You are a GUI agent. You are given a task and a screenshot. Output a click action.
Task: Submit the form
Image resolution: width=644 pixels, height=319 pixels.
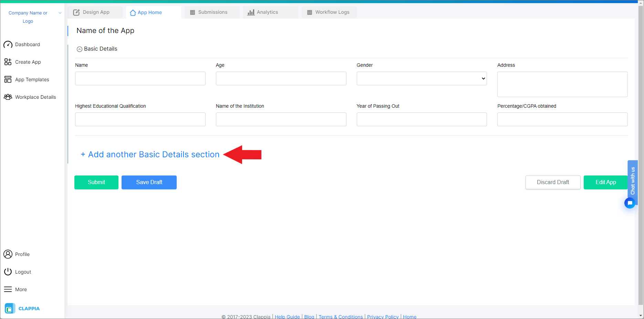tap(96, 182)
